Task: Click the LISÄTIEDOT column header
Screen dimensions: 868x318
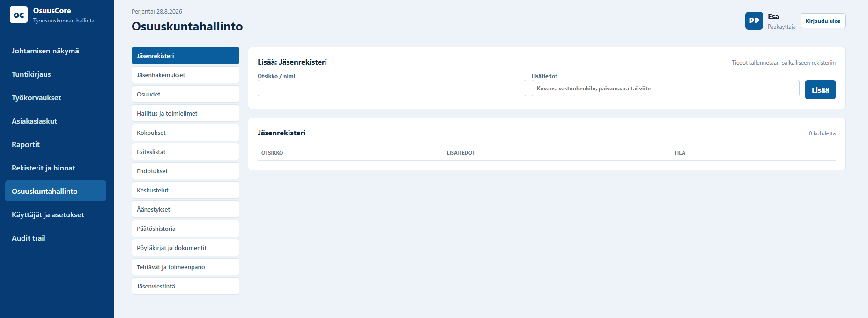Action: [x=461, y=153]
